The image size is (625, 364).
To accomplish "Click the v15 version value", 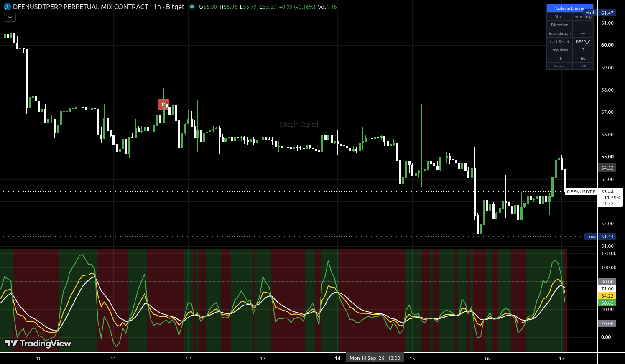I will tap(583, 66).
